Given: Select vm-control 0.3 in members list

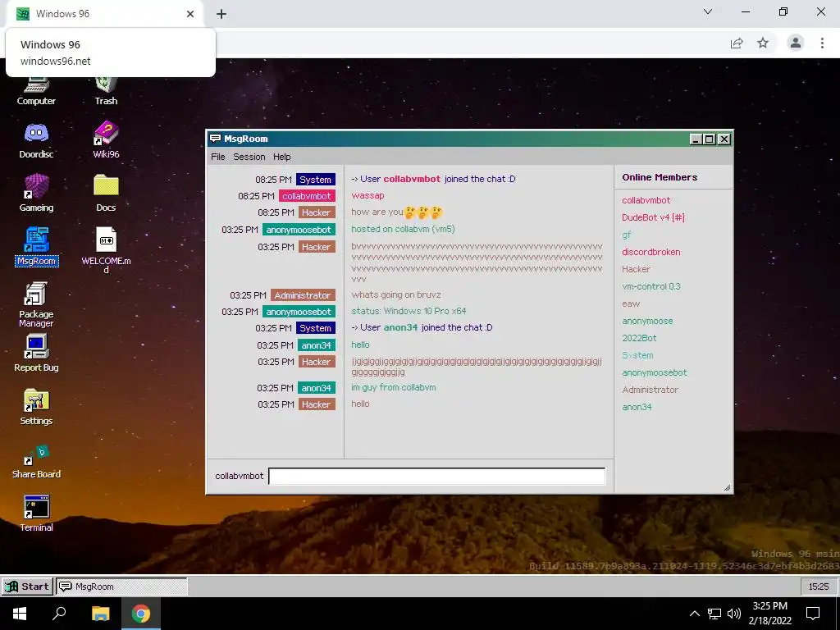Looking at the screenshot, I should click(651, 286).
